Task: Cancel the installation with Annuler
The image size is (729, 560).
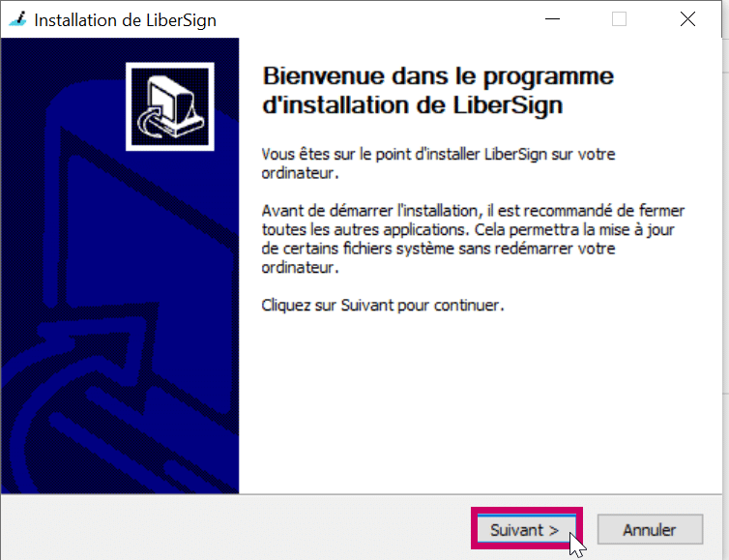Action: [x=650, y=529]
